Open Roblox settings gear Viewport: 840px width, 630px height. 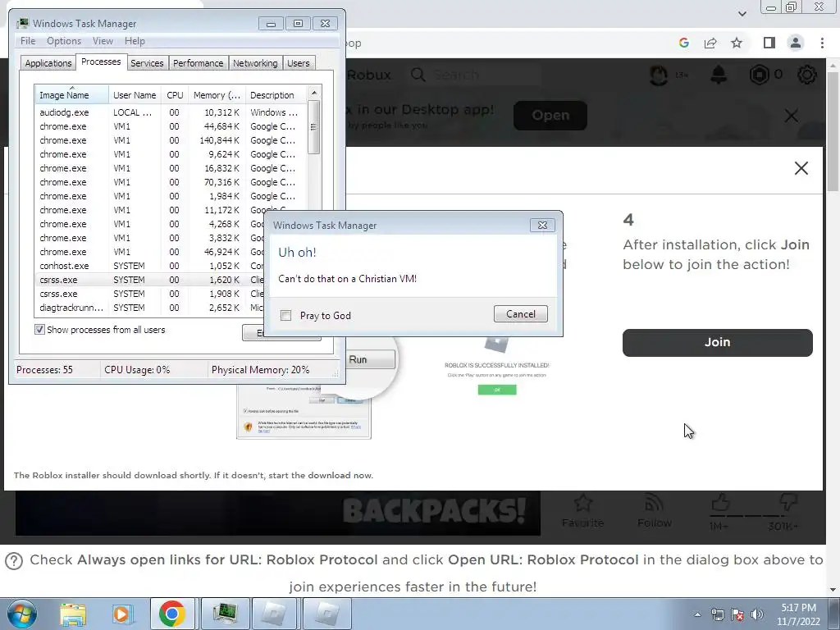coord(807,75)
